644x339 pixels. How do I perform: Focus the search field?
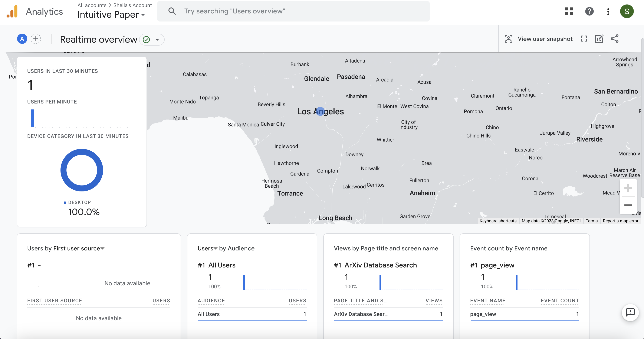click(293, 11)
